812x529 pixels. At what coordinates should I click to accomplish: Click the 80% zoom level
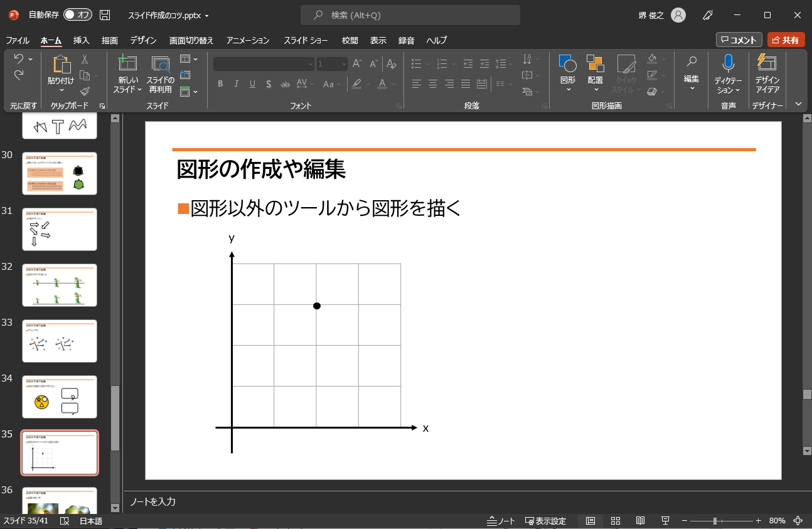777,521
